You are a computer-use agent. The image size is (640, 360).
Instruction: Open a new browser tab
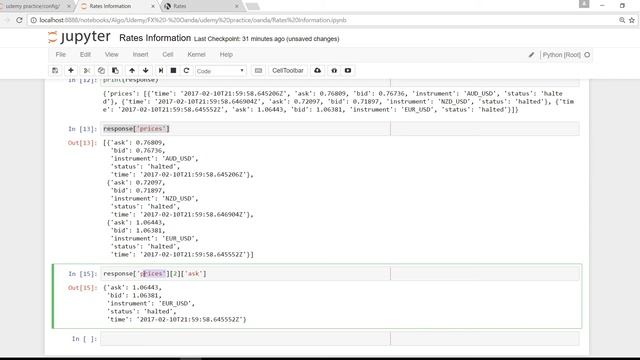click(x=253, y=6)
